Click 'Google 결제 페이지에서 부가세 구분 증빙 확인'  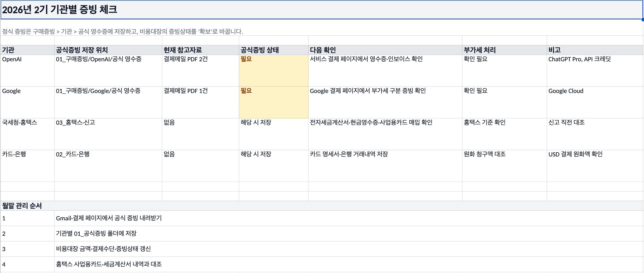coord(385,102)
